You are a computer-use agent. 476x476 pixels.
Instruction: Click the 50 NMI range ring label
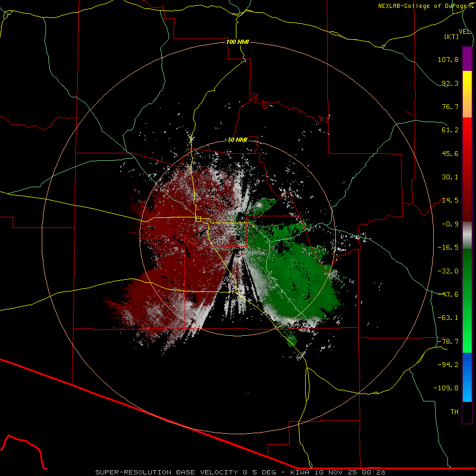point(237,140)
